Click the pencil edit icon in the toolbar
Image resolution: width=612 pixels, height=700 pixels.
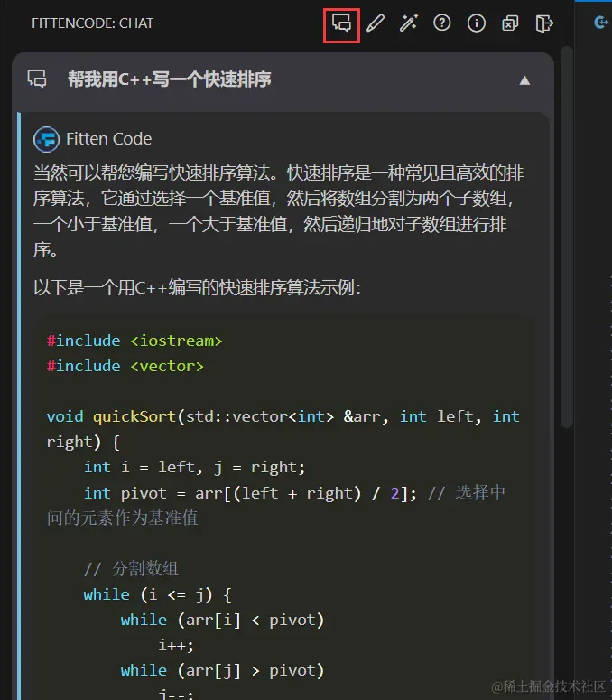pyautogui.click(x=376, y=23)
